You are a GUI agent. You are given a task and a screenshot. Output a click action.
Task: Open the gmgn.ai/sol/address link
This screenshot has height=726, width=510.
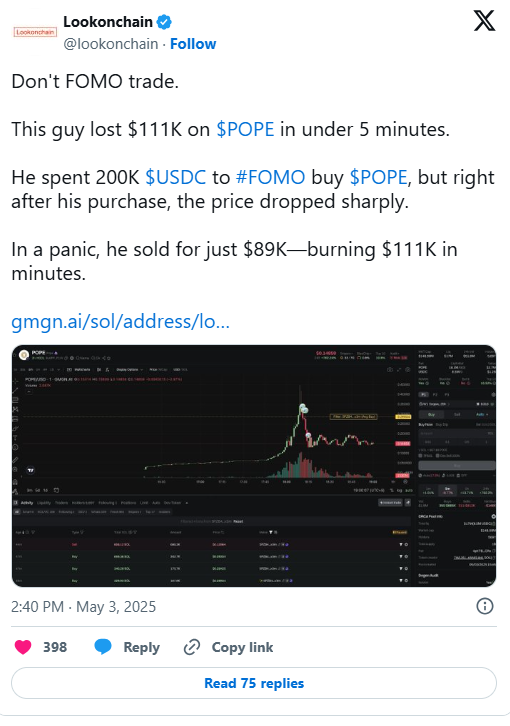pyautogui.click(x=120, y=321)
